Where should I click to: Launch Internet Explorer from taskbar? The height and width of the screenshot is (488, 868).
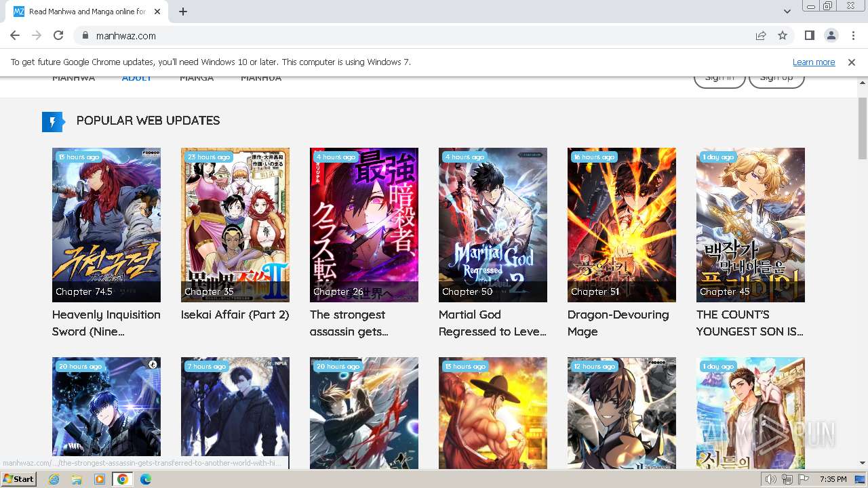[x=54, y=479]
